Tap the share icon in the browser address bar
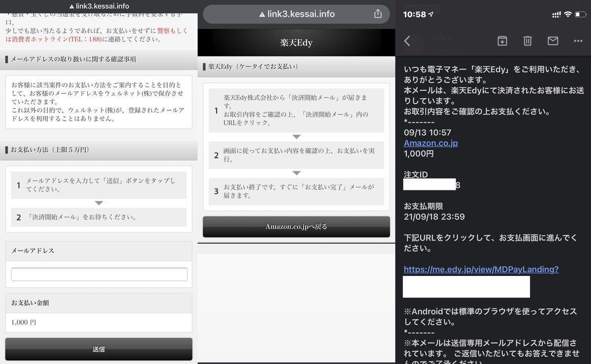The width and height of the screenshot is (591, 364). click(378, 14)
